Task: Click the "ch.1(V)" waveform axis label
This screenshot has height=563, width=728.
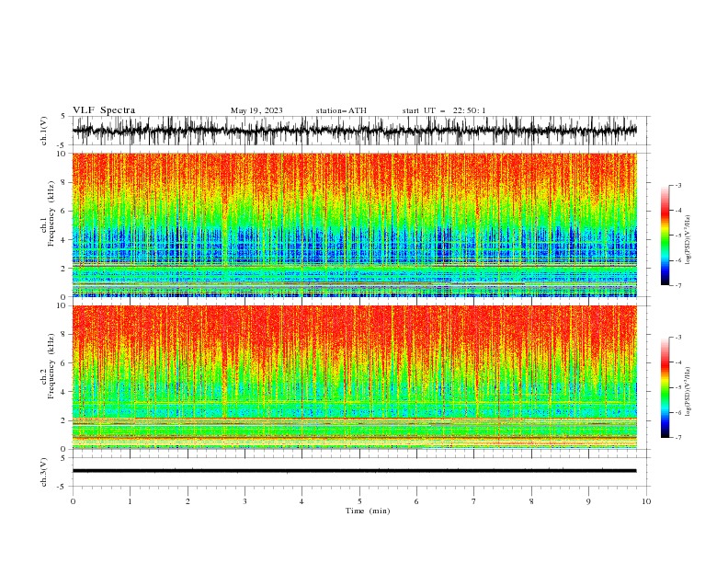Action: [44, 131]
